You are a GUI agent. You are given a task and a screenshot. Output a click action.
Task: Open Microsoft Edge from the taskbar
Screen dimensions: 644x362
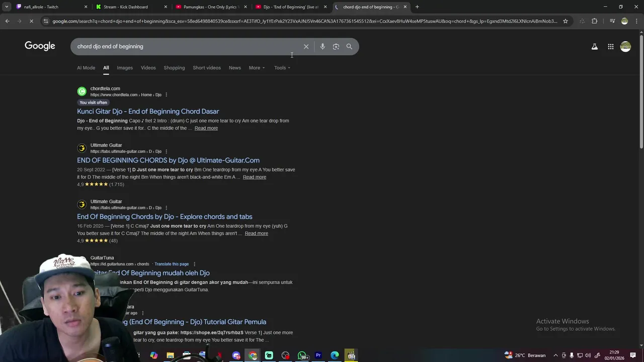tap(335, 355)
